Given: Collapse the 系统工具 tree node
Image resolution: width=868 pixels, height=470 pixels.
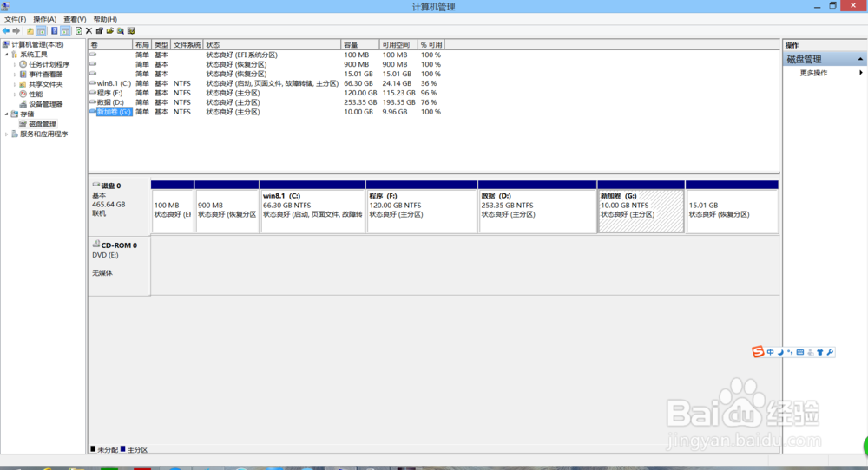Looking at the screenshot, I should (7, 54).
